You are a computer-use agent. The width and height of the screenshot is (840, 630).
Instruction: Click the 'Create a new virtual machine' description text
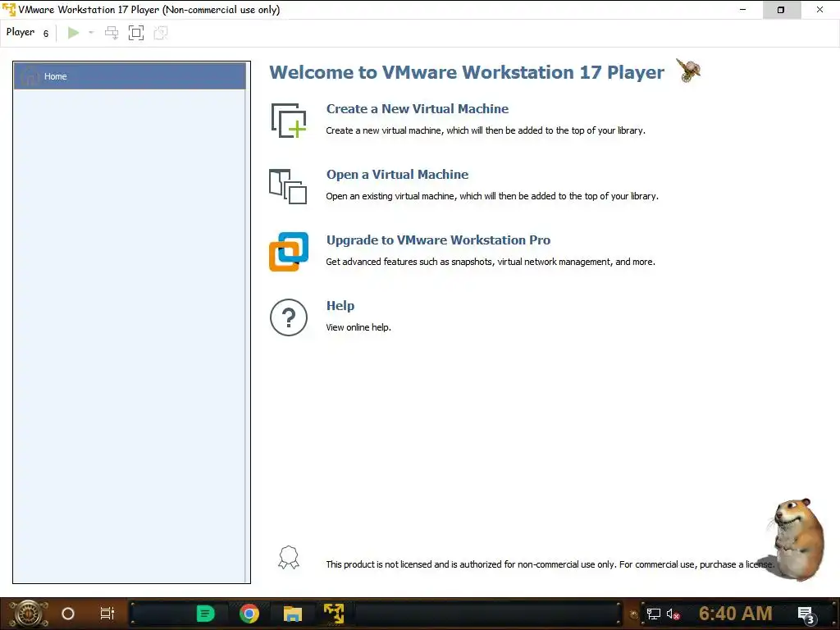tap(486, 130)
